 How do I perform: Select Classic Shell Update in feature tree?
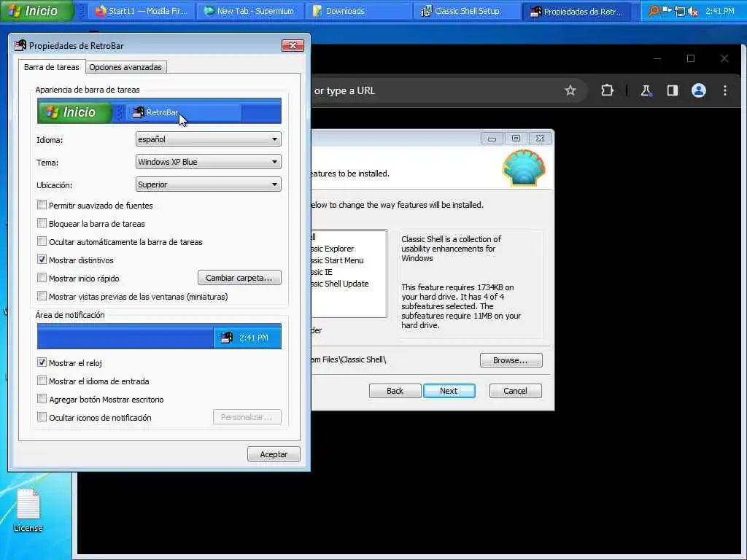340,284
